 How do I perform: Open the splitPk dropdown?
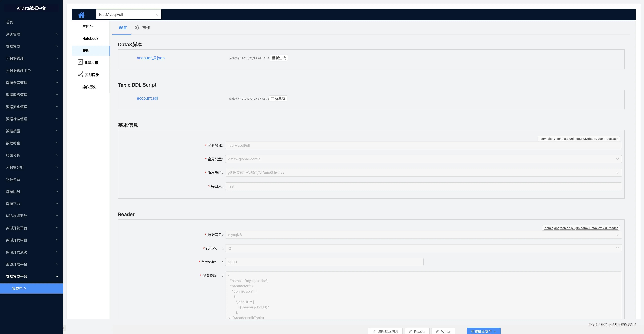click(x=423, y=248)
